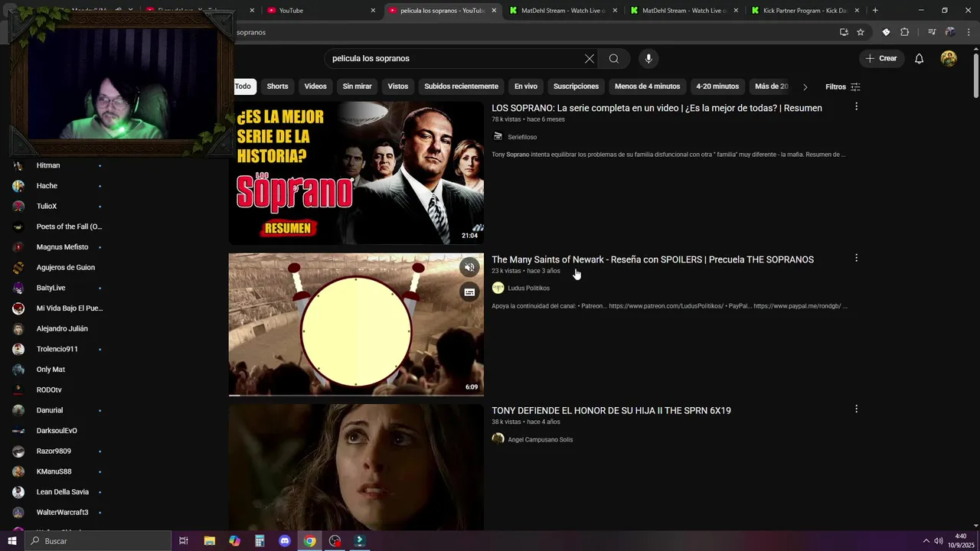This screenshot has width=980, height=551.
Task: Click the taskbar Buscar search box
Action: point(98,541)
